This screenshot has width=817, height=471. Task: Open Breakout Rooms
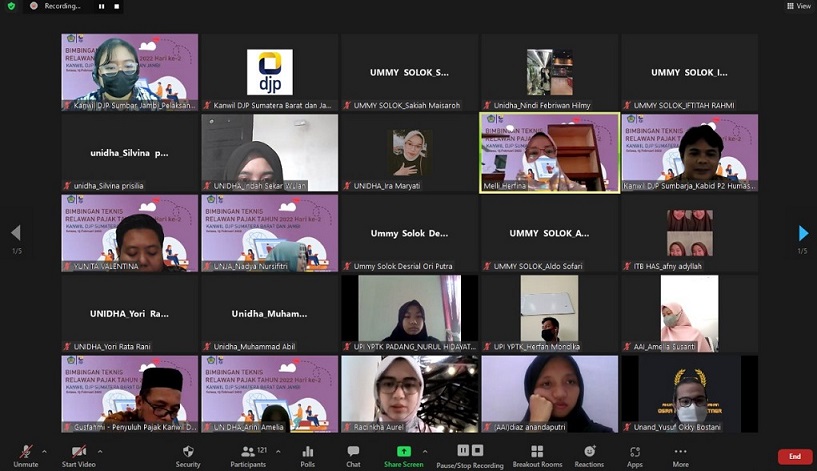pos(537,454)
